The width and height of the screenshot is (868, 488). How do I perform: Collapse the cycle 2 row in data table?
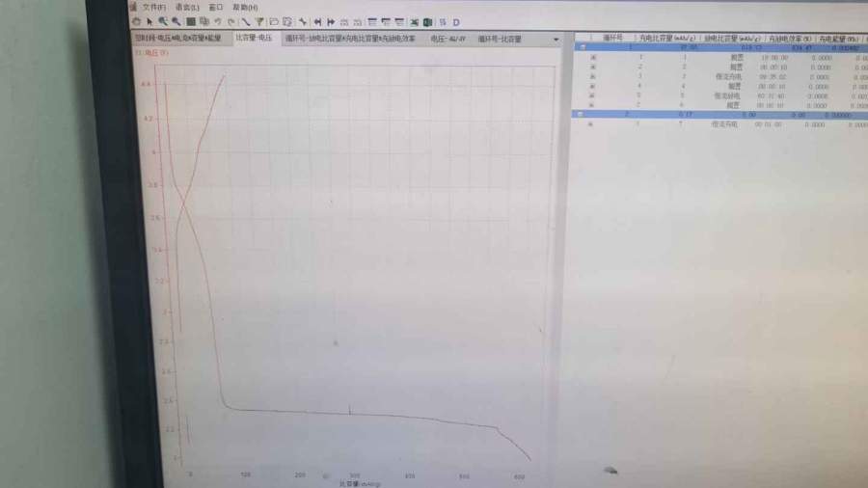580,114
